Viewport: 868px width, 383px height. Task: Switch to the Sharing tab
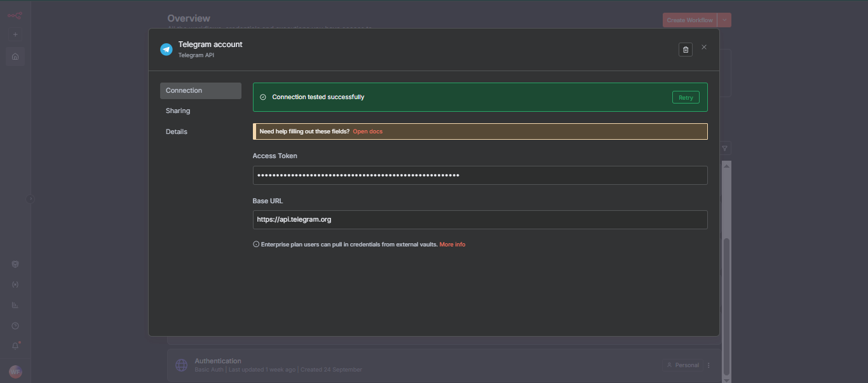pos(177,111)
